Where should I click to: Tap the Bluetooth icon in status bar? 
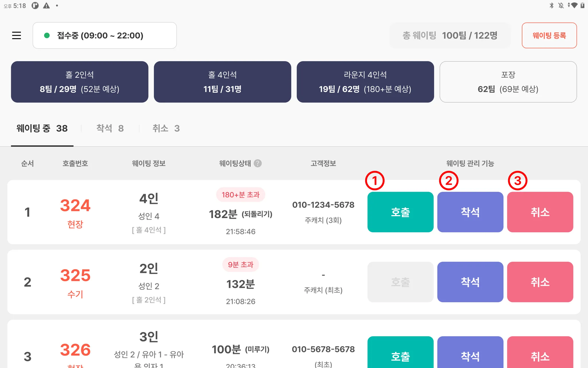click(551, 5)
